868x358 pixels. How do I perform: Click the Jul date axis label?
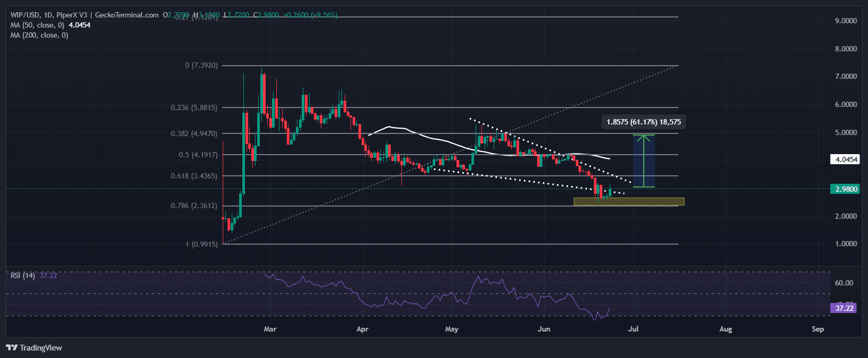[633, 329]
